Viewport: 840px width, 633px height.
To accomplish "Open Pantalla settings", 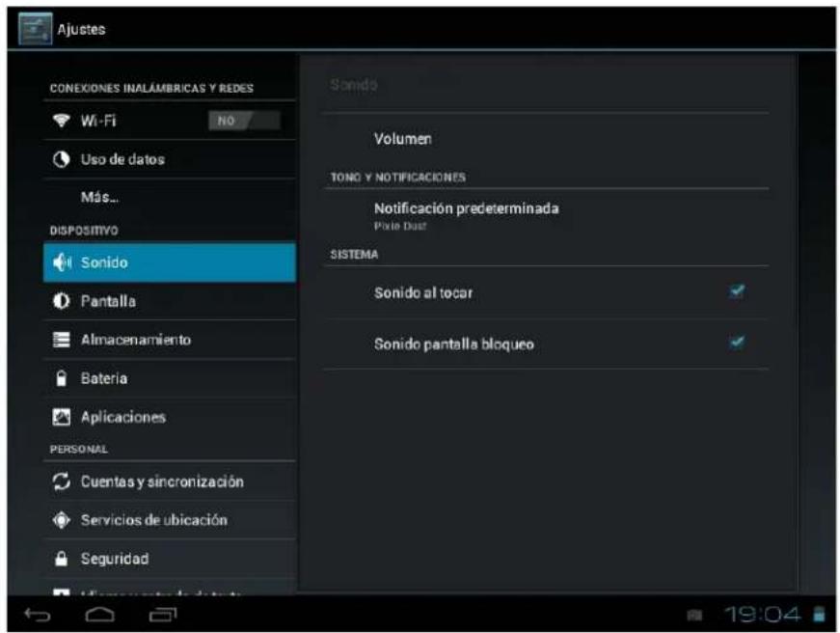I will (170, 301).
